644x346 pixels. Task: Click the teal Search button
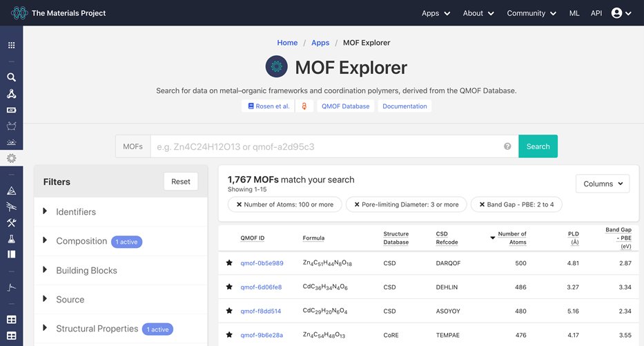[538, 146]
